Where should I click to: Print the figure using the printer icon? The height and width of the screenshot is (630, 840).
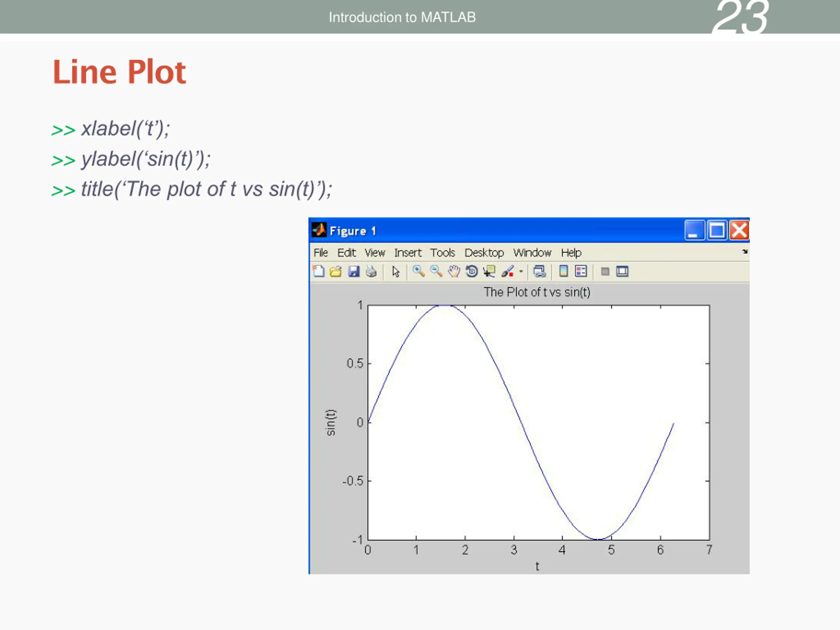pyautogui.click(x=371, y=271)
